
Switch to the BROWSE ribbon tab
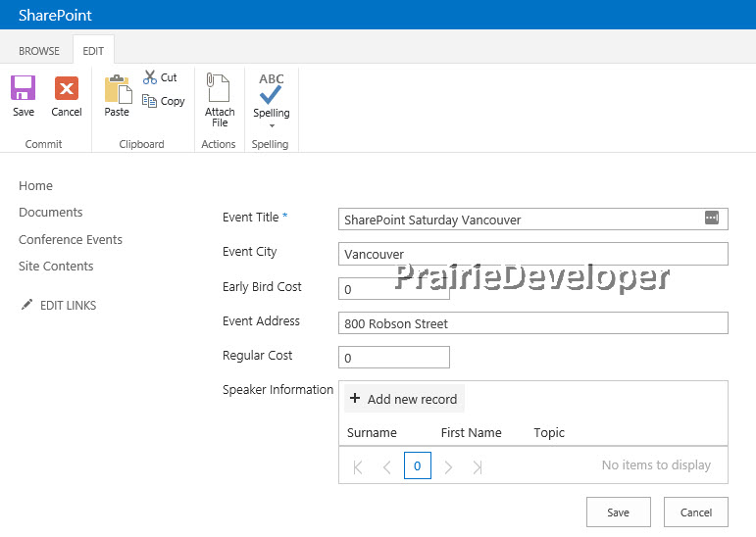click(39, 51)
